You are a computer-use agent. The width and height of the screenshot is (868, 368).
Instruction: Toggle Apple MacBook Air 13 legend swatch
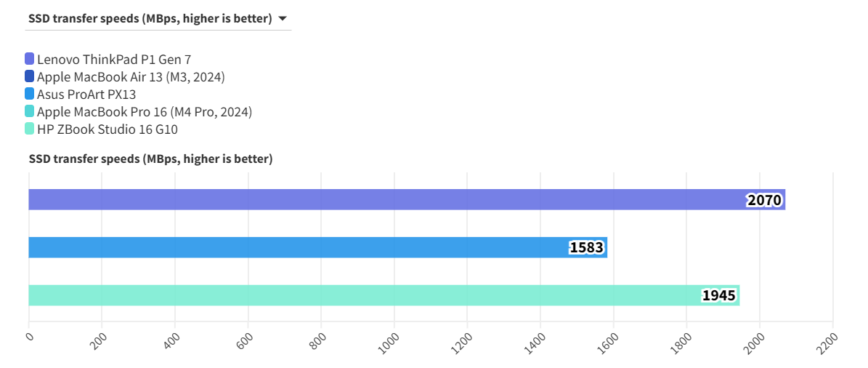tap(30, 76)
